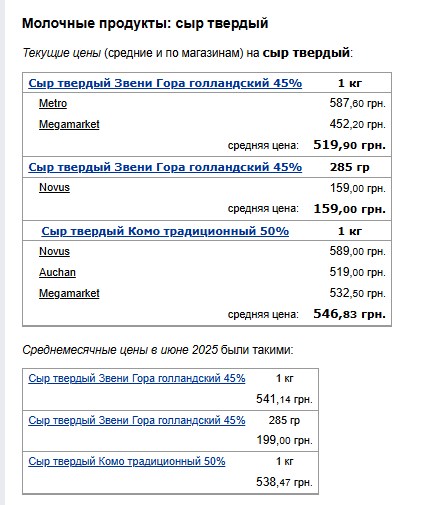Open June 2025 Звени Гора 285 гр link

pyautogui.click(x=137, y=420)
